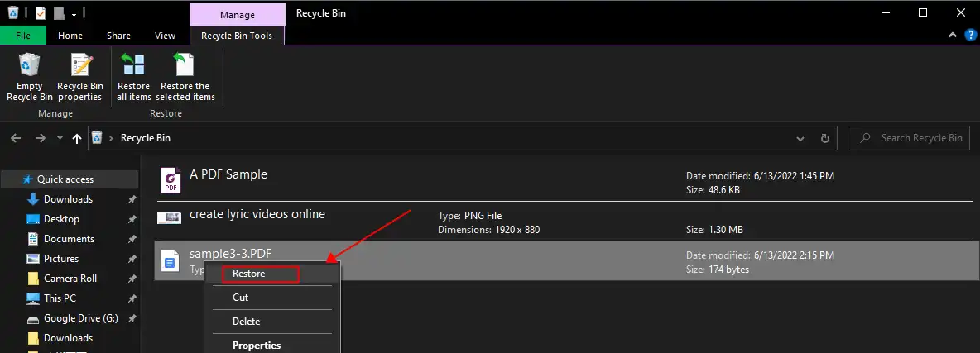Choose Restore from the context menu
Viewport: 980px width, 353px height.
click(248, 274)
